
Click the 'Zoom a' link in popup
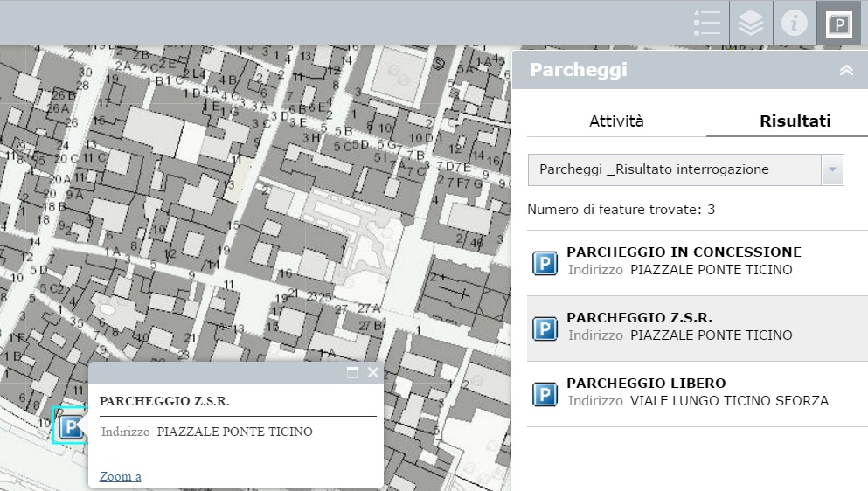pyautogui.click(x=121, y=476)
